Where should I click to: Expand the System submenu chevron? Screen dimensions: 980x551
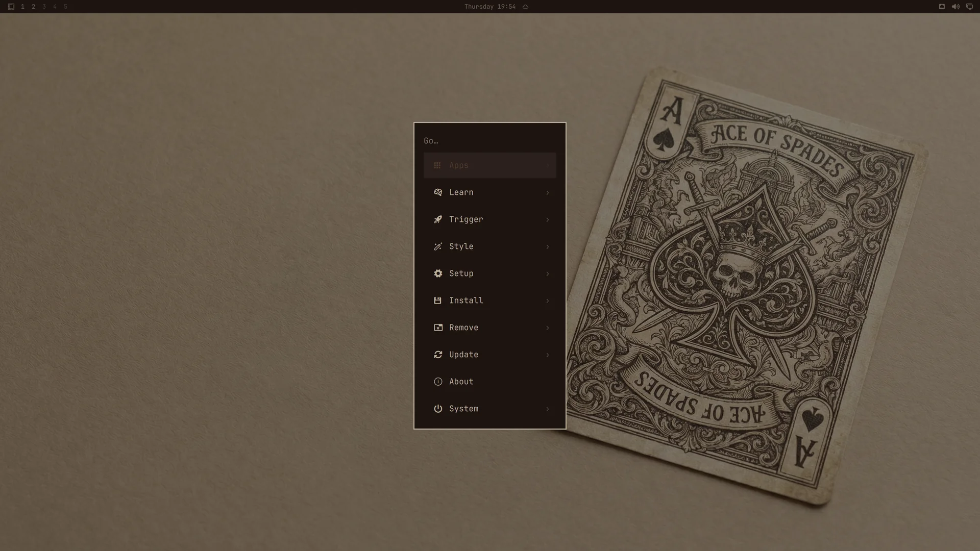548,409
